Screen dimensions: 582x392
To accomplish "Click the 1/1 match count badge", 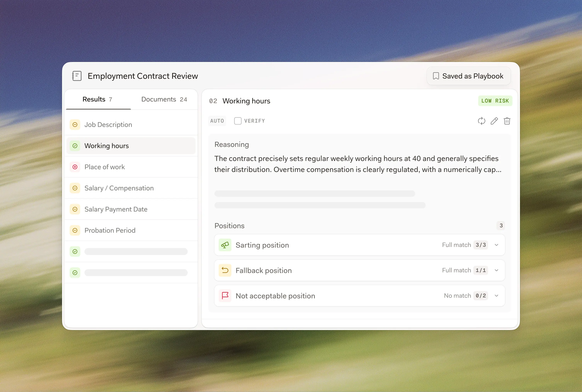I will pyautogui.click(x=481, y=270).
